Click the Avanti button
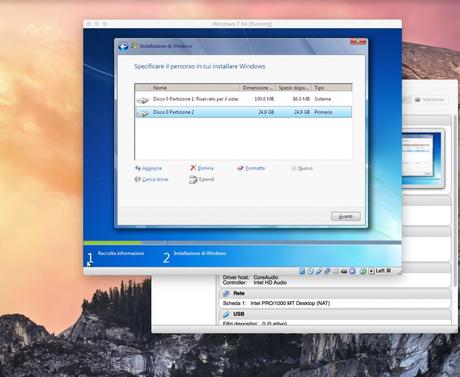Image resolution: width=460 pixels, height=377 pixels. (346, 216)
